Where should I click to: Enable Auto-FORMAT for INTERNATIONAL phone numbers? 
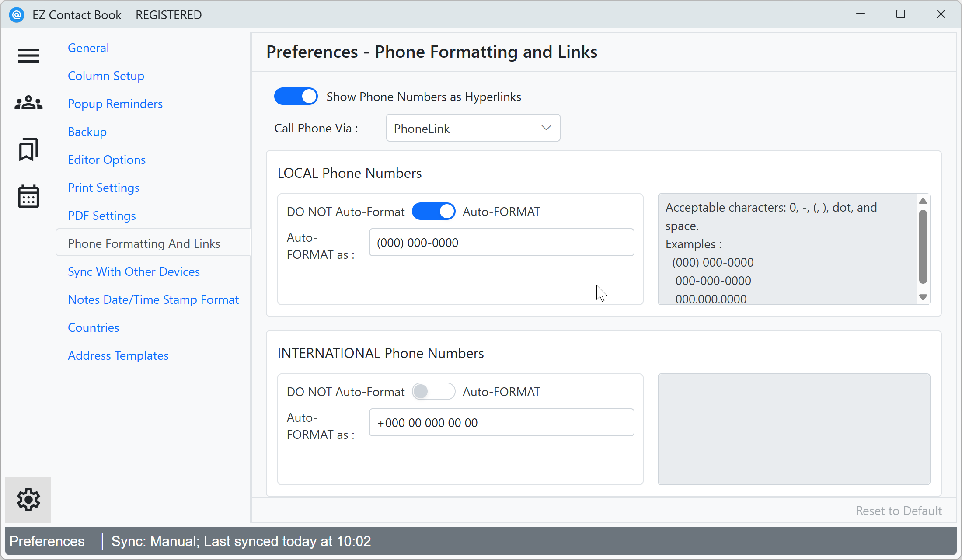click(434, 391)
